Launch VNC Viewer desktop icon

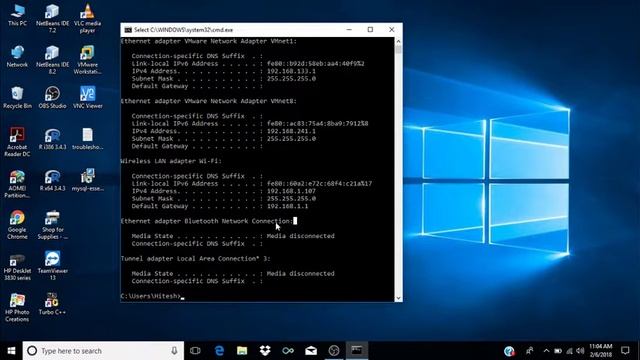click(x=87, y=97)
